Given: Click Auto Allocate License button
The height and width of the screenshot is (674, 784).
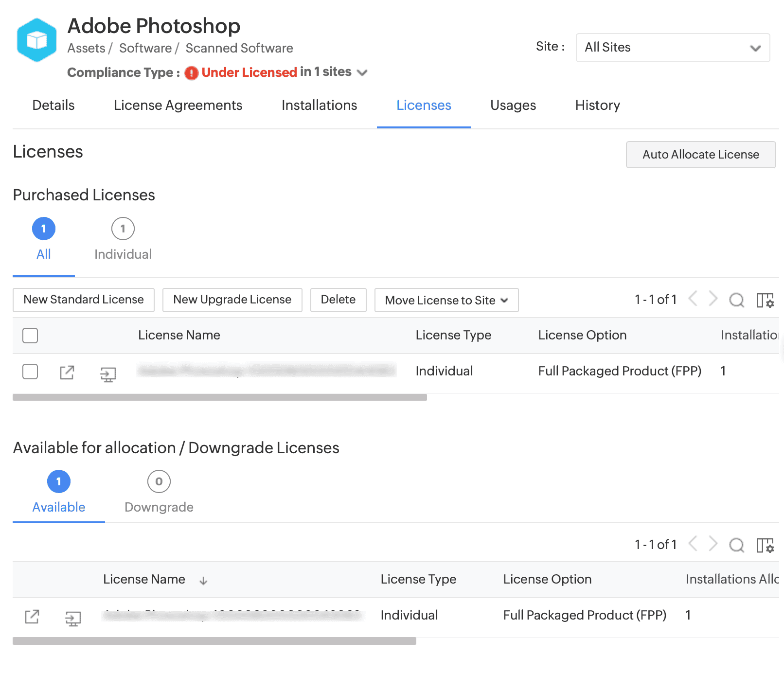Looking at the screenshot, I should coord(700,155).
